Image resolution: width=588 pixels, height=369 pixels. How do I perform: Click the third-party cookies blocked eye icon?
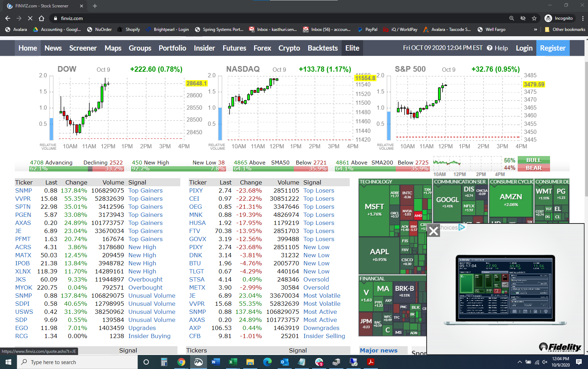[x=523, y=18]
